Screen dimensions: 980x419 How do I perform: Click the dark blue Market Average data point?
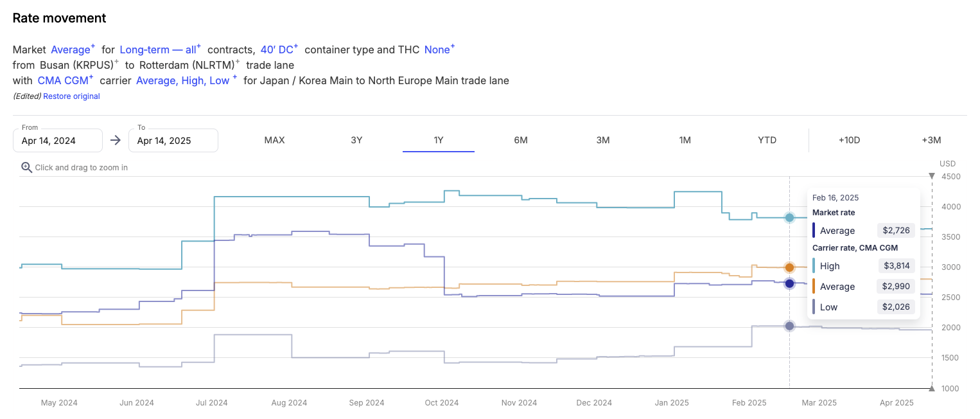coord(789,283)
